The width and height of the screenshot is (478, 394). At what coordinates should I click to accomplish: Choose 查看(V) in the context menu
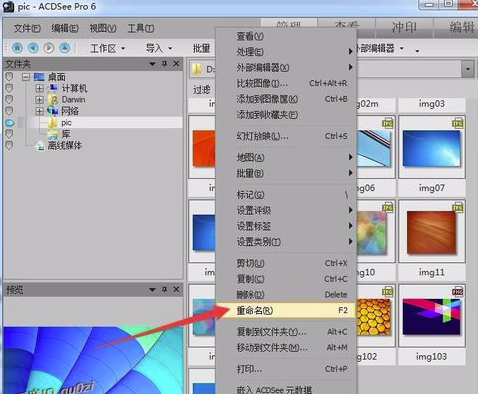coord(286,36)
